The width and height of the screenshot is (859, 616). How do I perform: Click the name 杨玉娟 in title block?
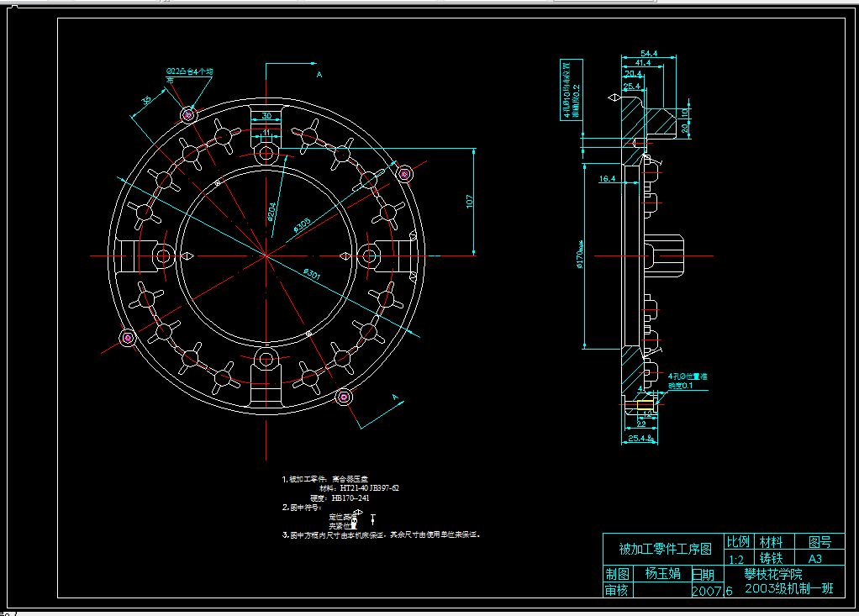(x=662, y=573)
